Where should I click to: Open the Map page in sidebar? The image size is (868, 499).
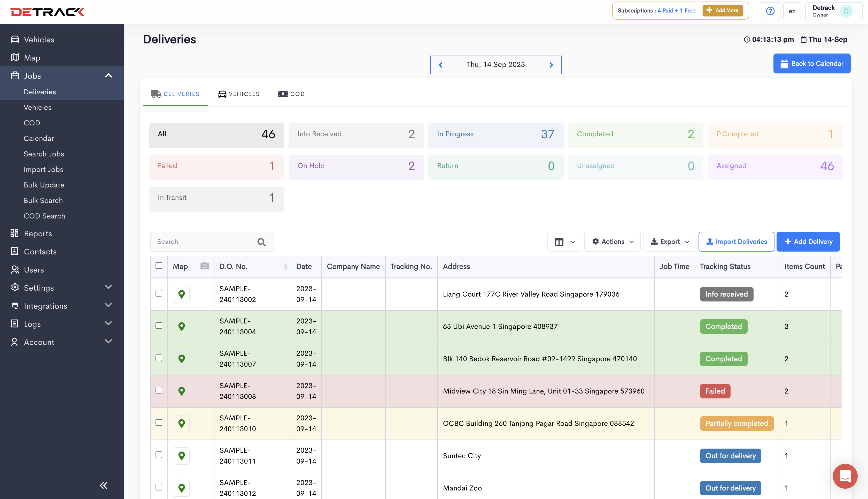(32, 58)
